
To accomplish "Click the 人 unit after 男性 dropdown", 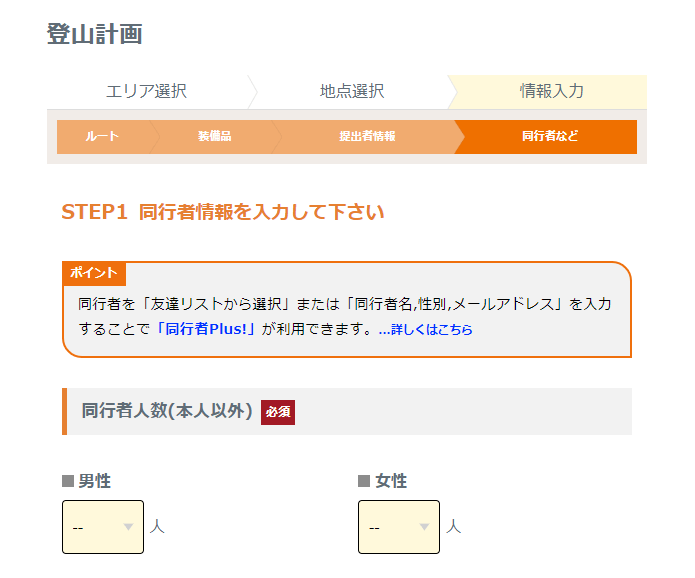I will tap(156, 526).
